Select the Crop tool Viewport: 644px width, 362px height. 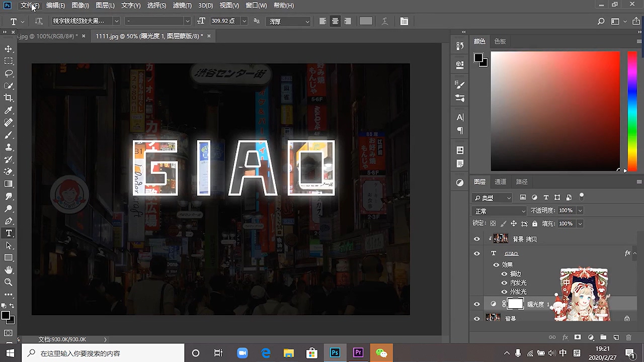[9, 98]
